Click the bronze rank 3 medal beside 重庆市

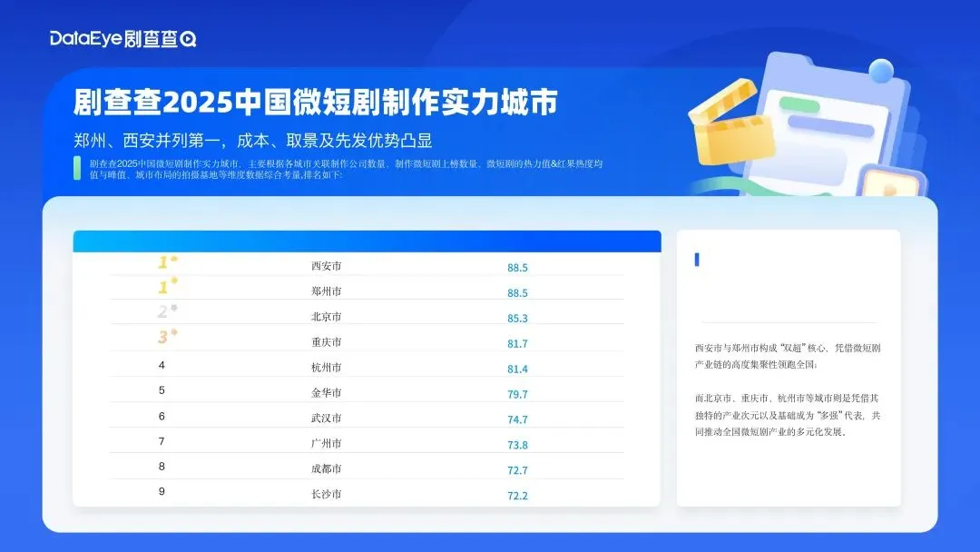coord(168,336)
